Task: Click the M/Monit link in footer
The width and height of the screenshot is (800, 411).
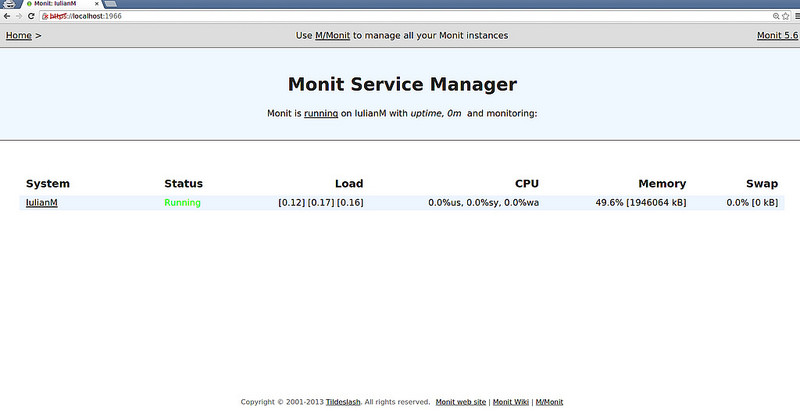Action: click(x=549, y=402)
